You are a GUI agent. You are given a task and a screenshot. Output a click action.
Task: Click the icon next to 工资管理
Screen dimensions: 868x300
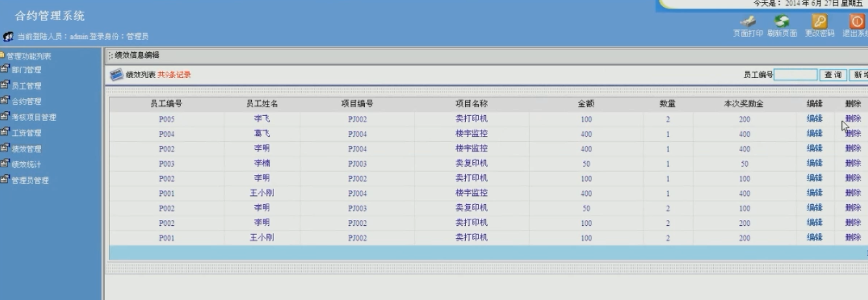coord(5,132)
